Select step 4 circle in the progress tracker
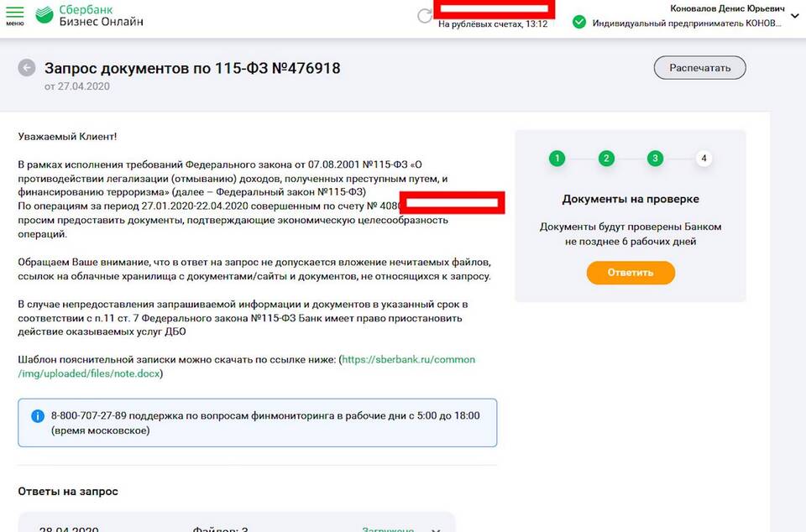The height and width of the screenshot is (532, 806). click(x=704, y=158)
